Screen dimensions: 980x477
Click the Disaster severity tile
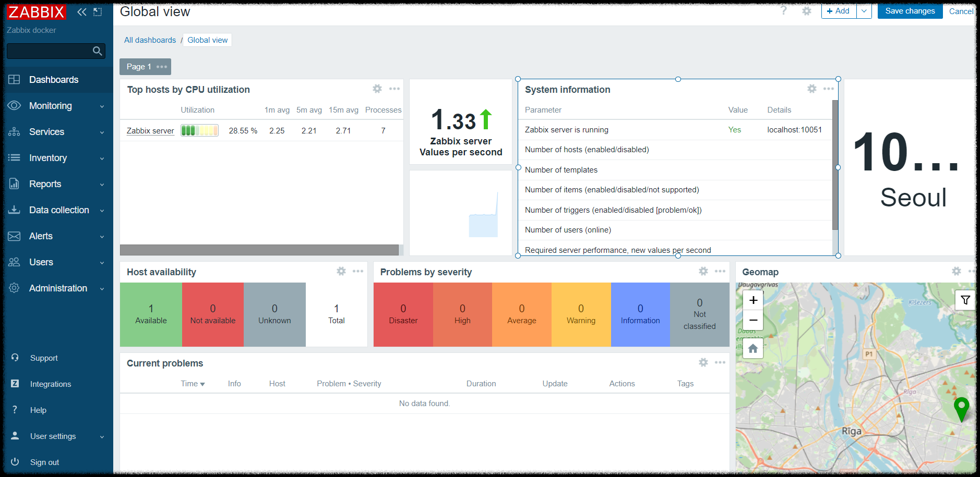tap(403, 315)
